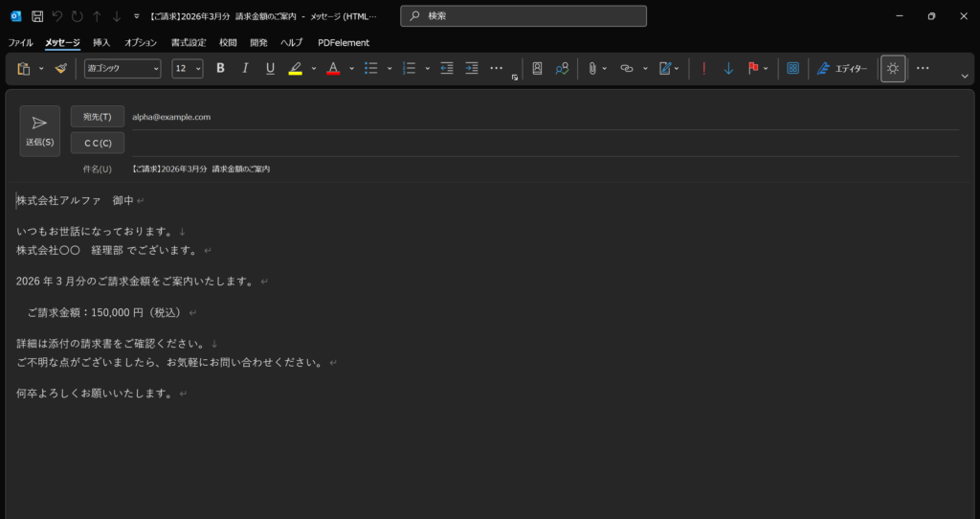980x519 pixels.
Task: Click the Increase Indent icon
Action: pos(472,69)
